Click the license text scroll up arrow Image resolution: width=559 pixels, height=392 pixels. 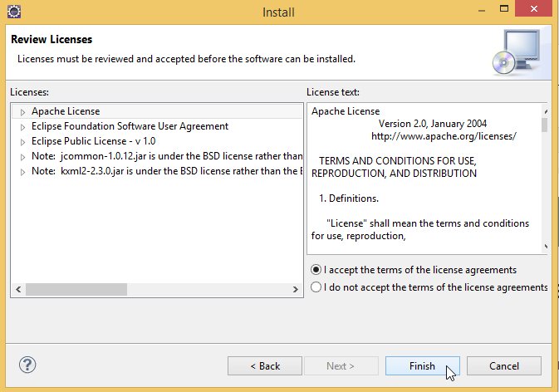(546, 111)
